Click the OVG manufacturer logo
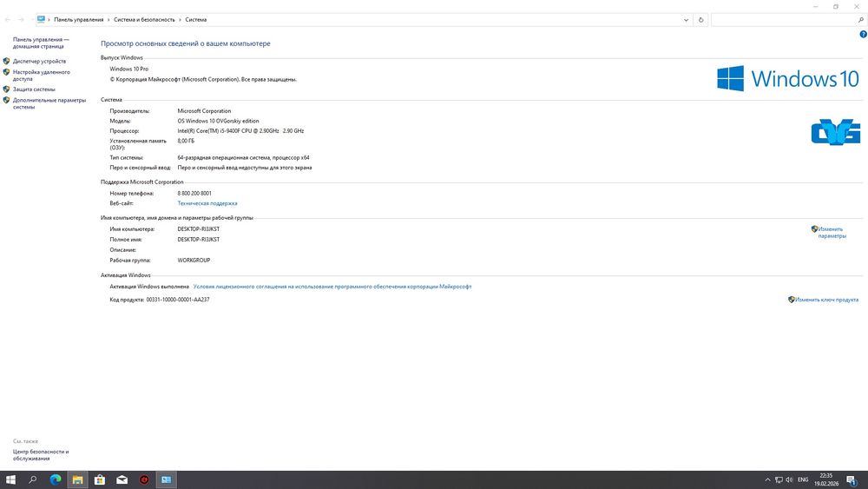The image size is (868, 489). (836, 132)
